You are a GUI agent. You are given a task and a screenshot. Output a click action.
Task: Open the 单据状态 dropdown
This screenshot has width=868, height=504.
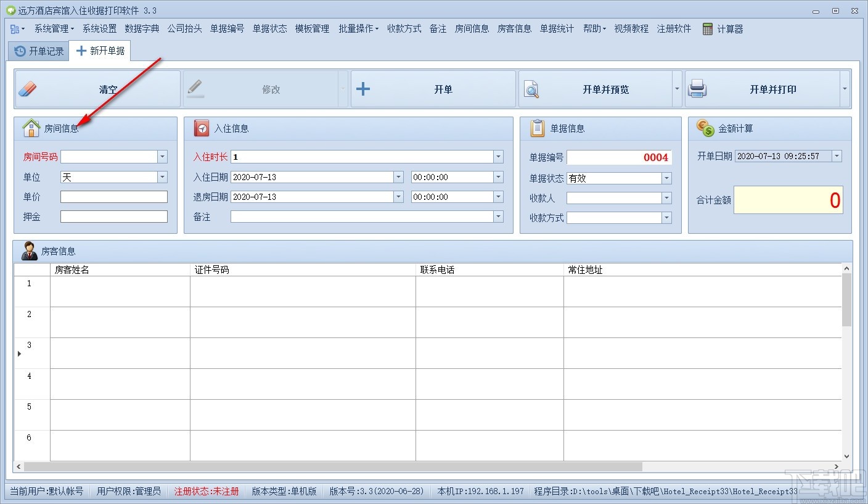(666, 178)
